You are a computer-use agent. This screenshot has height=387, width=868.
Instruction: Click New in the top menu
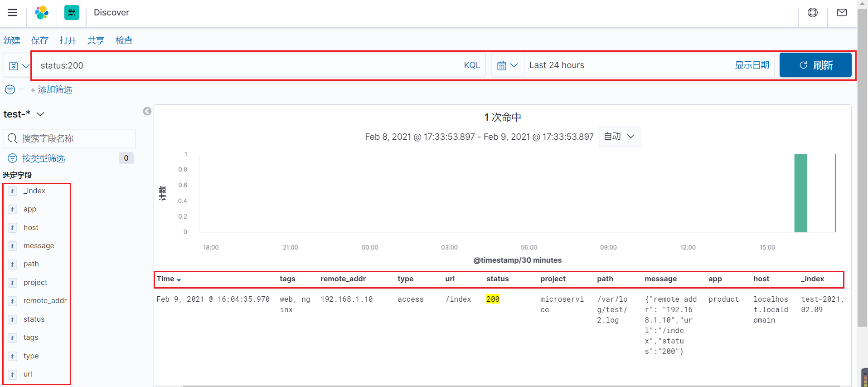(x=12, y=40)
